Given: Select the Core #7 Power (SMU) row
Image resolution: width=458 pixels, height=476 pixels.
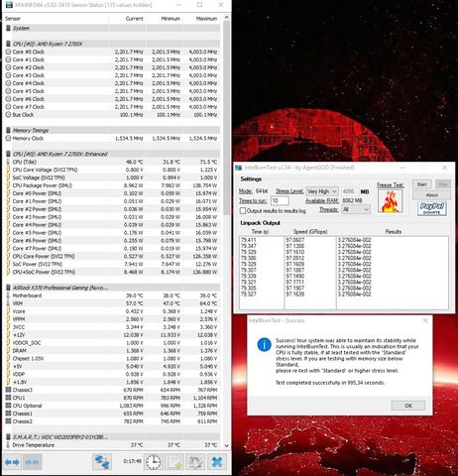Looking at the screenshot, I should point(112,249).
